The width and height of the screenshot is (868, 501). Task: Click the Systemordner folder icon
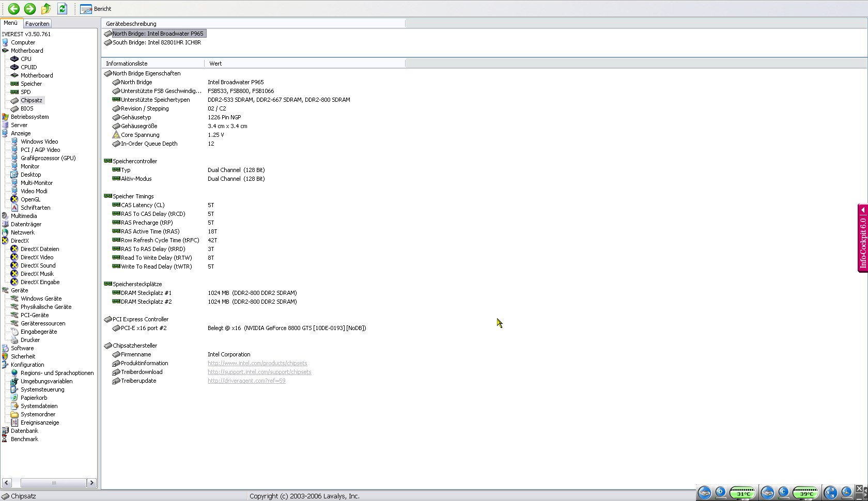[14, 414]
